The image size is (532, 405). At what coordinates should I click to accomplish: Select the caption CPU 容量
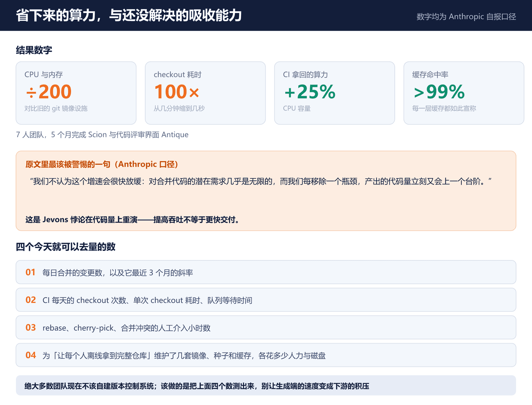[x=297, y=109]
